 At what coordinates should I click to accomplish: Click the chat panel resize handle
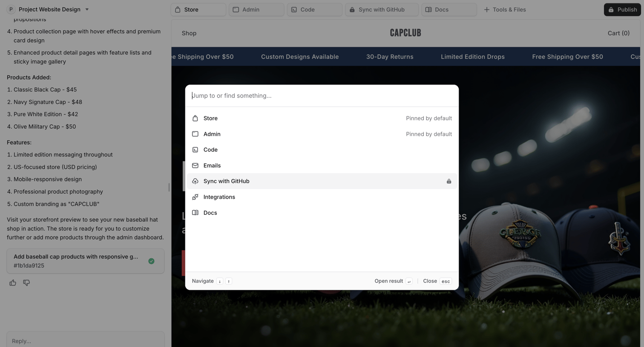point(169,187)
